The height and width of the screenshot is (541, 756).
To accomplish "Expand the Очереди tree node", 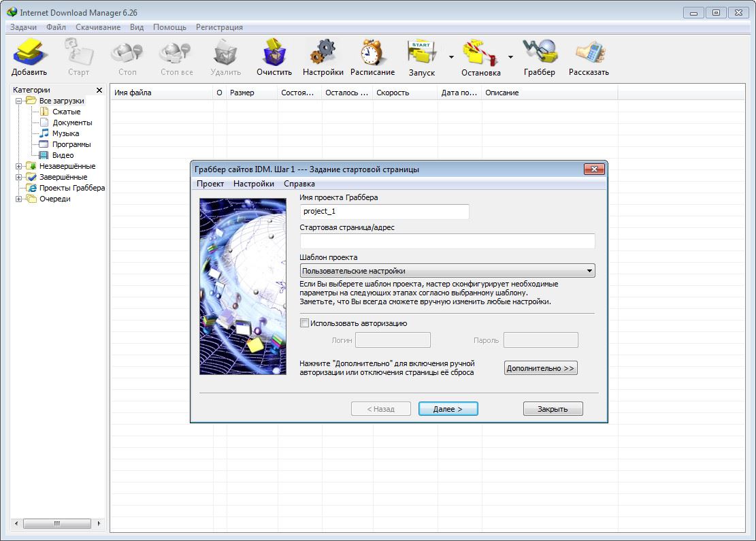I will tap(18, 199).
